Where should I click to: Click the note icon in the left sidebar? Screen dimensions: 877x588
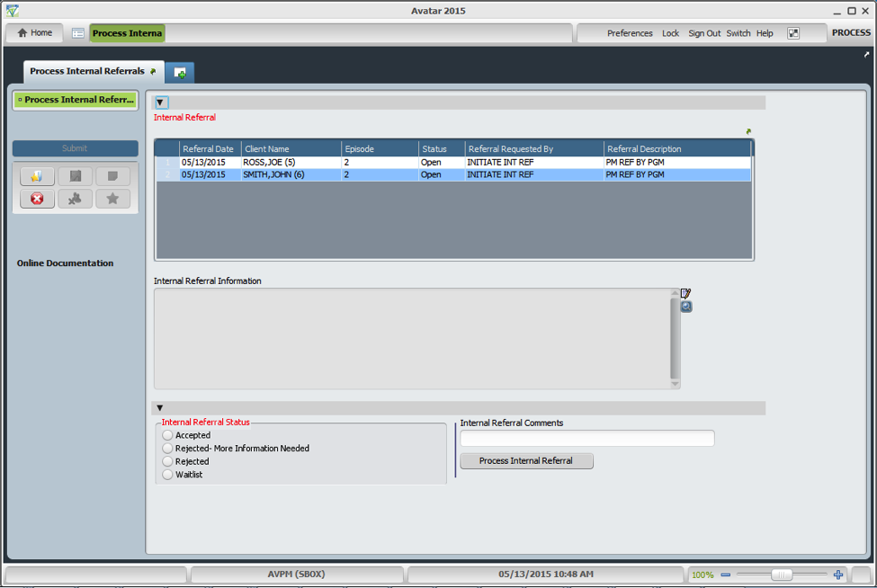point(112,176)
